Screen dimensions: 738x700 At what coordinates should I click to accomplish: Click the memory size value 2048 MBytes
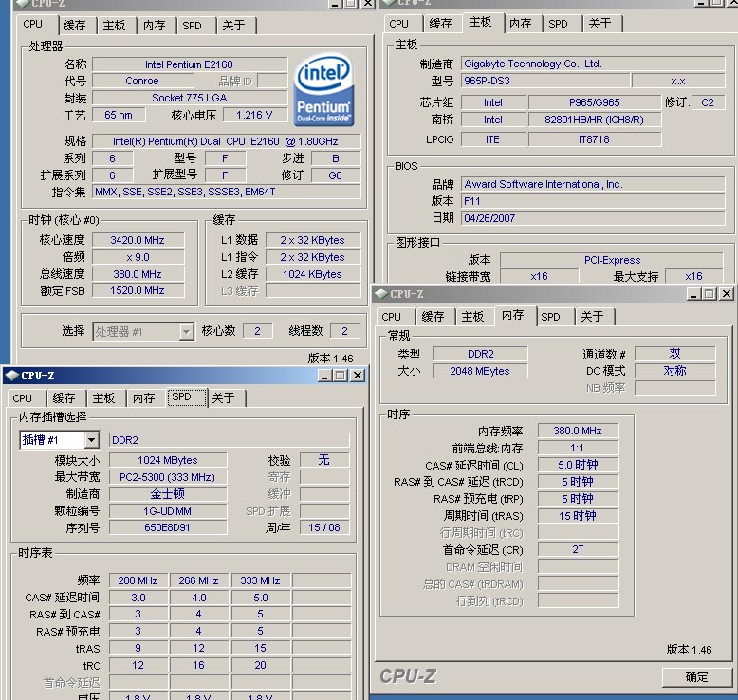[x=480, y=371]
